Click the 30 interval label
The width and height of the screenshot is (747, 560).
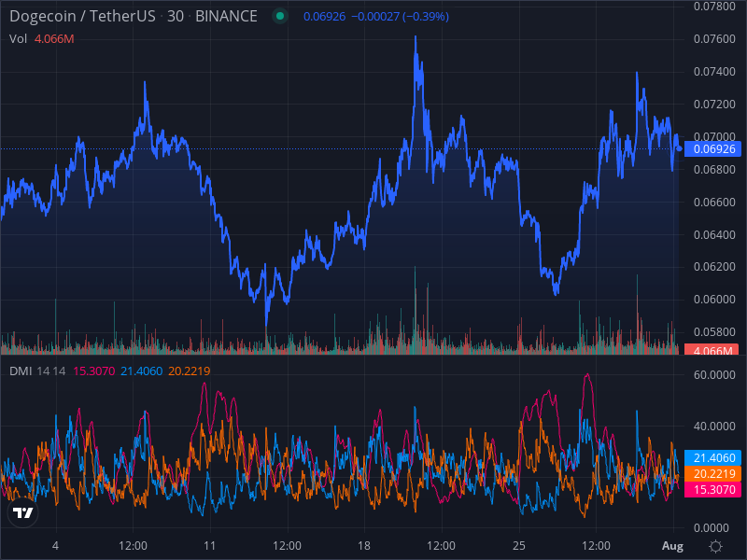(x=176, y=16)
